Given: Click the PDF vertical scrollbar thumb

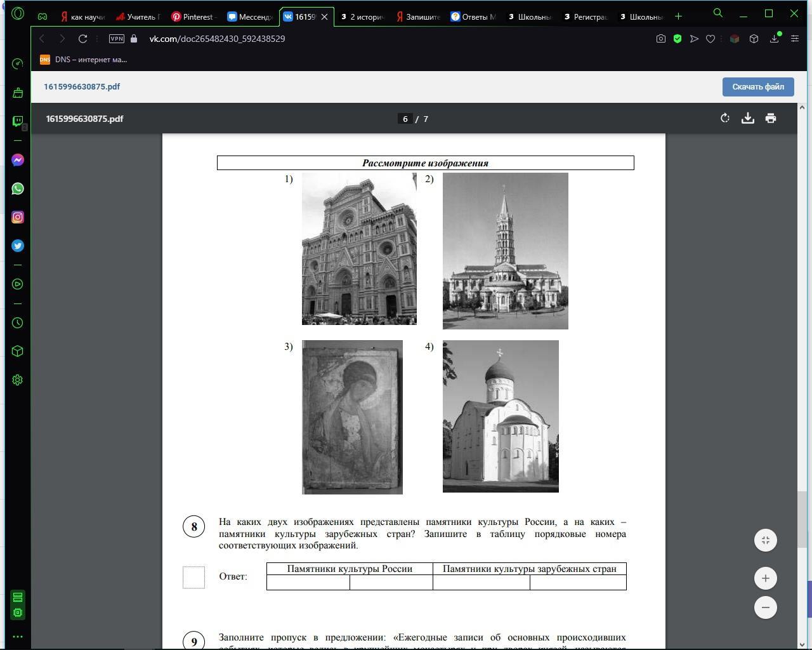Looking at the screenshot, I should (x=802, y=519).
